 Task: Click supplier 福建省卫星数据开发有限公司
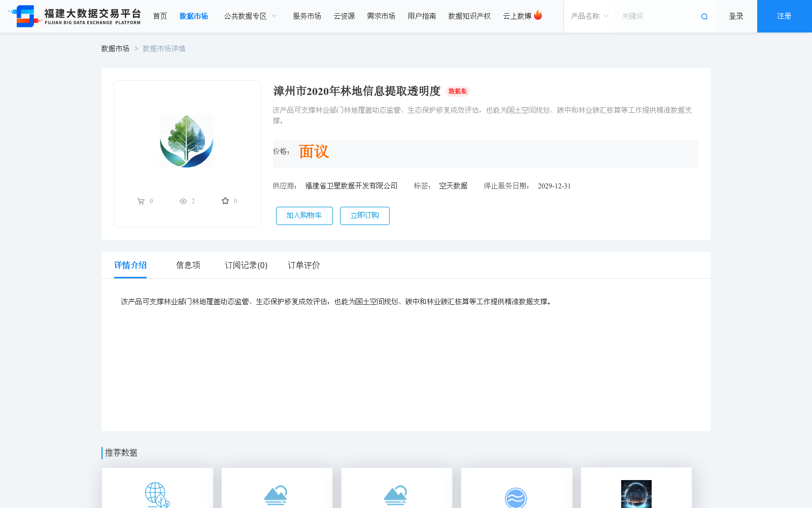(x=351, y=186)
